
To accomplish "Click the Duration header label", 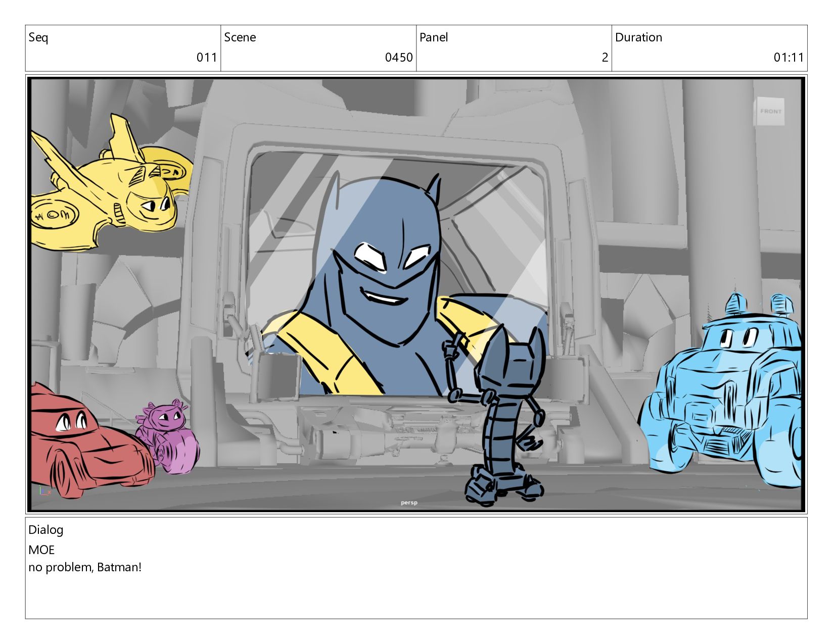I will tap(638, 37).
